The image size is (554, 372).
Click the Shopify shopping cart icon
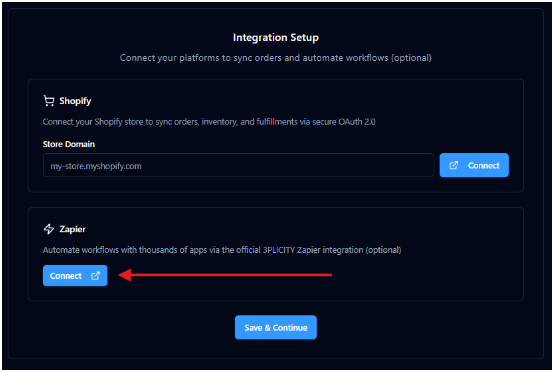coord(49,101)
